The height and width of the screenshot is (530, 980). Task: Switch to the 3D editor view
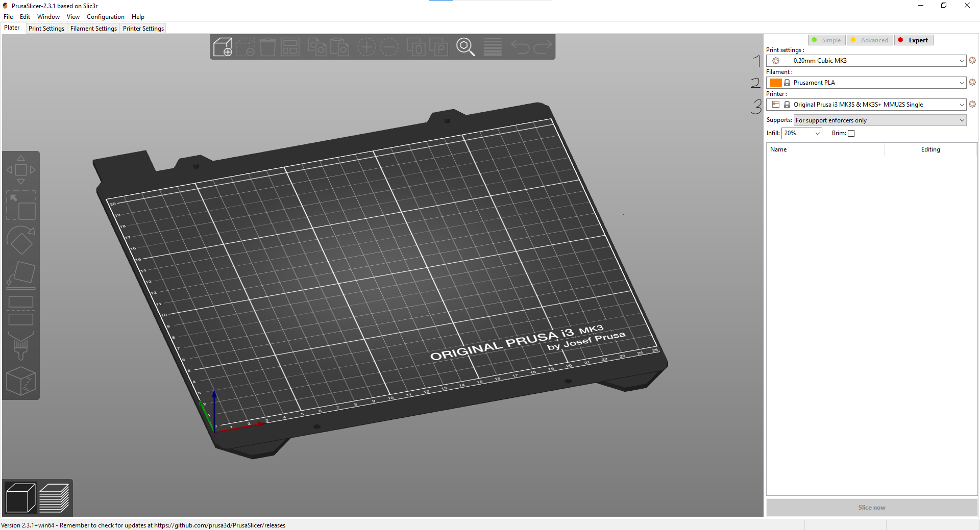[x=21, y=497]
